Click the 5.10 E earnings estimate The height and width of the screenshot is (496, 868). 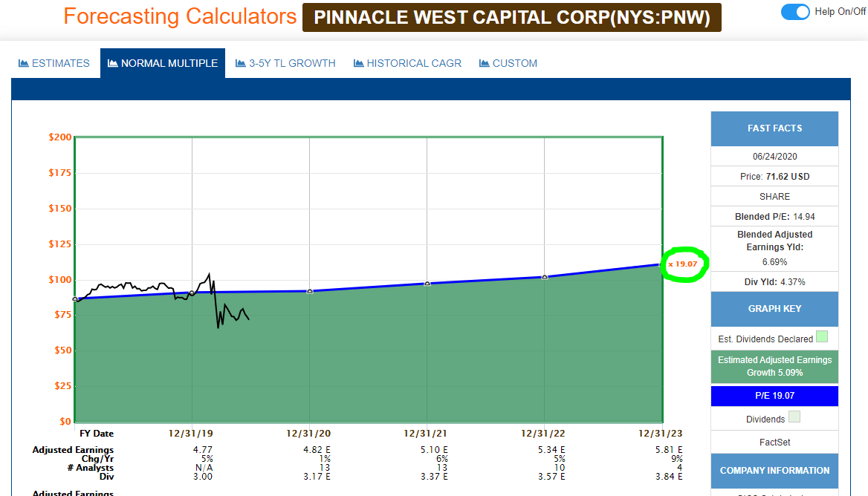pos(434,449)
